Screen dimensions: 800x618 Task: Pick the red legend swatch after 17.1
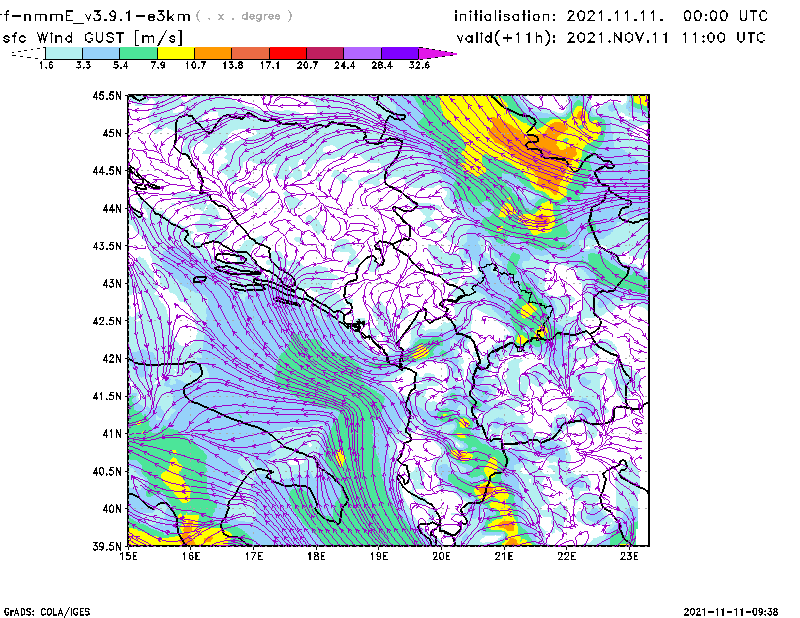coord(288,53)
